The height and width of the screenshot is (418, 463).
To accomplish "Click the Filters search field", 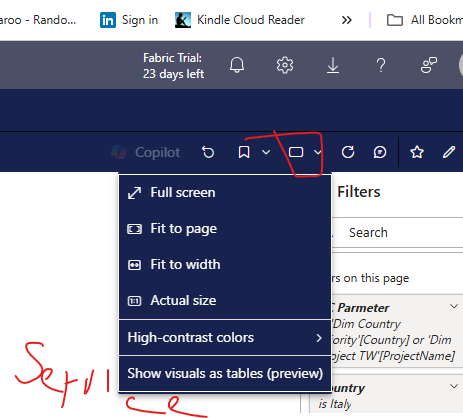I will tap(397, 233).
